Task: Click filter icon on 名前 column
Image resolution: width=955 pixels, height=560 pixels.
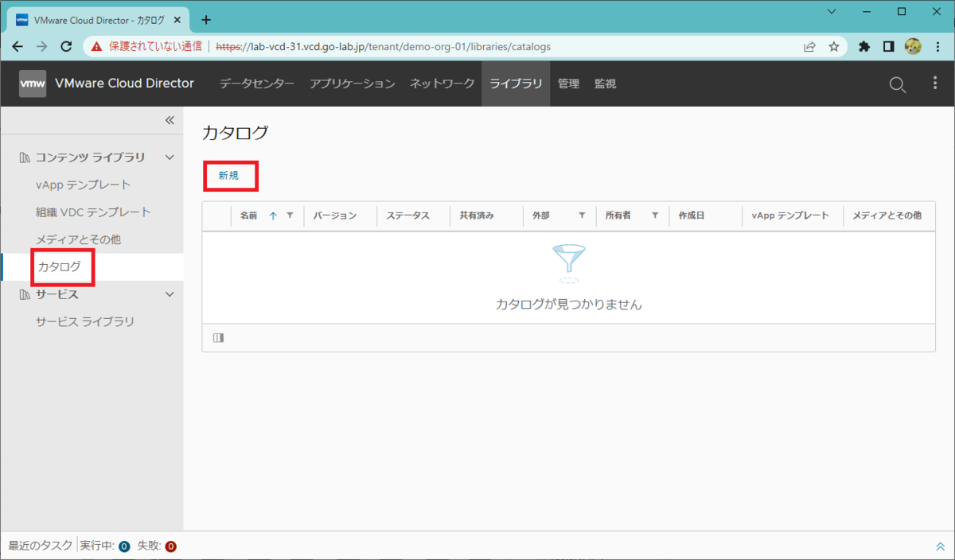Action: click(x=290, y=216)
